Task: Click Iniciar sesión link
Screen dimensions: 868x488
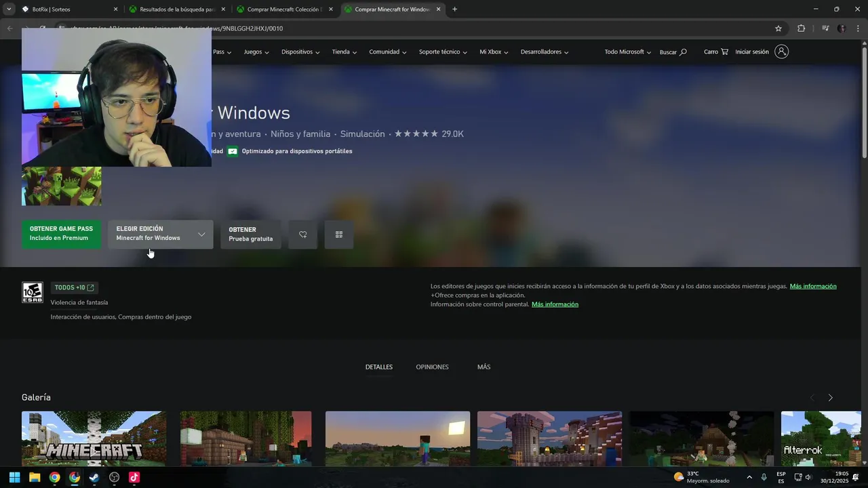Action: (752, 52)
